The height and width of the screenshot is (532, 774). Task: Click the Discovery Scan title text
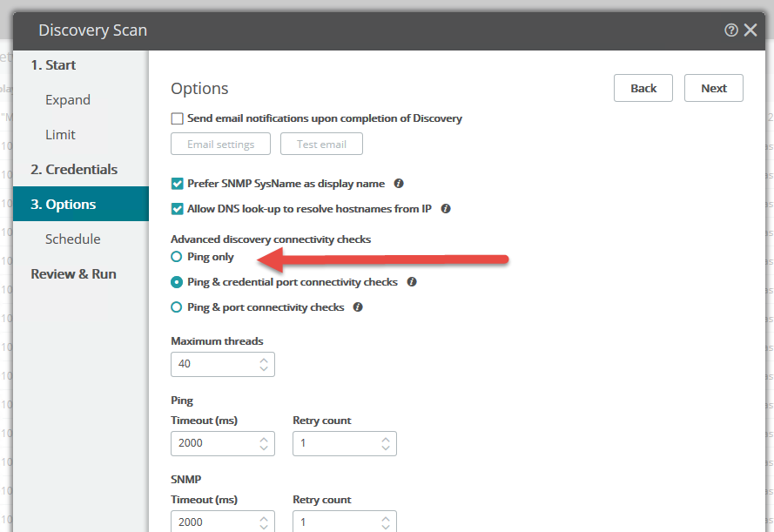pos(93,30)
